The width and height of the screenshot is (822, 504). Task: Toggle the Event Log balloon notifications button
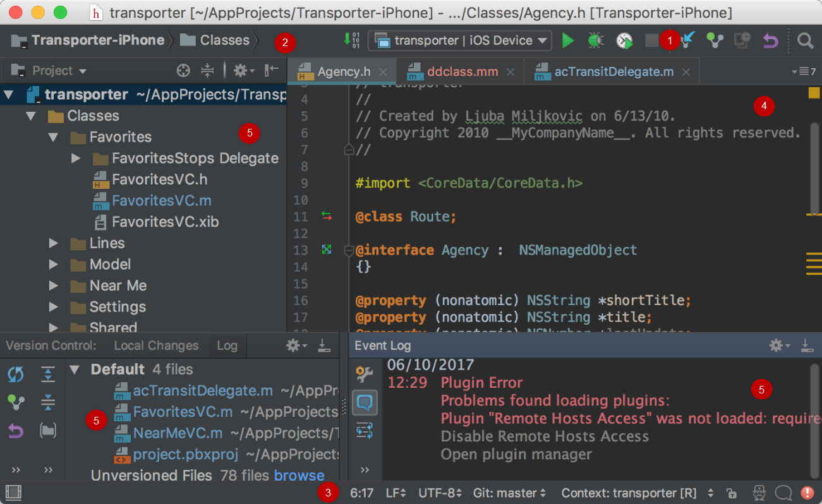(365, 402)
